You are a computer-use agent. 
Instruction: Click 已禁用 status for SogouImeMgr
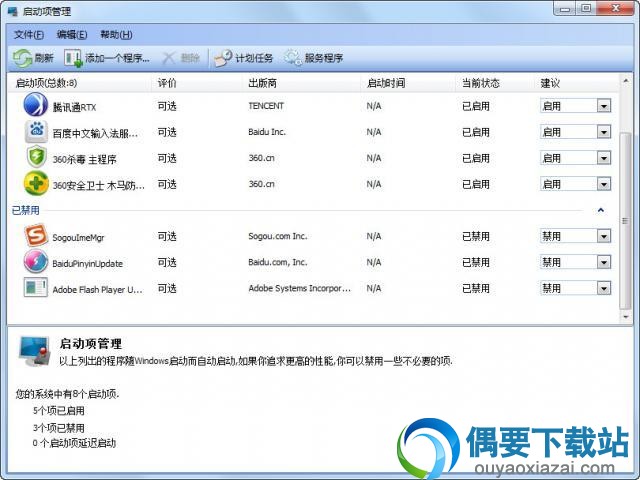click(x=476, y=236)
